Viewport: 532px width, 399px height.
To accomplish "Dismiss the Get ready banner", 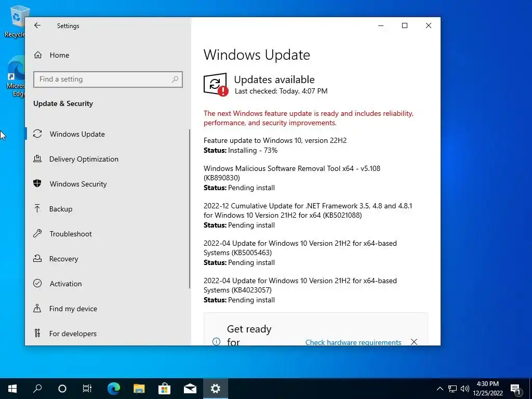I will [414, 342].
